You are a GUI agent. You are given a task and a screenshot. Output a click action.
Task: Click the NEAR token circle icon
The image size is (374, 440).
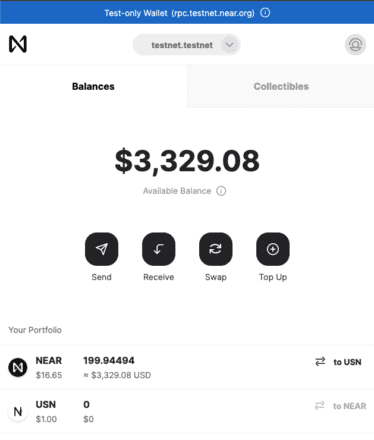[18, 367]
